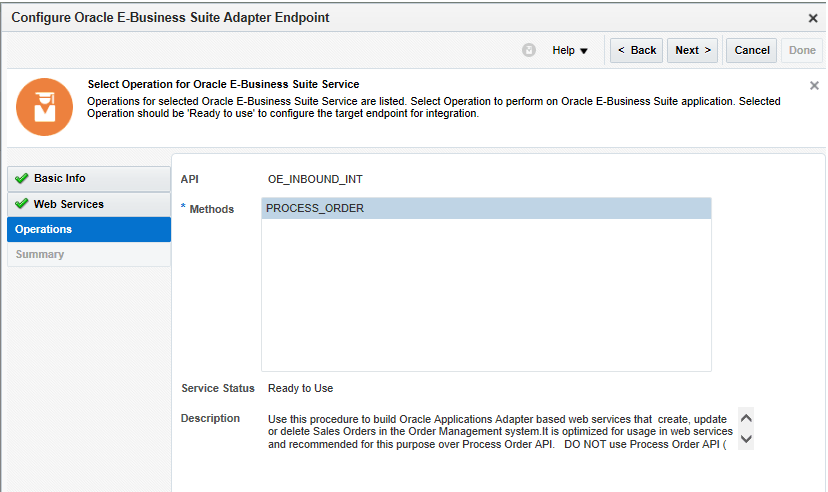The height and width of the screenshot is (492, 828).
Task: Dismiss the Select Operation info banner
Action: (x=814, y=86)
